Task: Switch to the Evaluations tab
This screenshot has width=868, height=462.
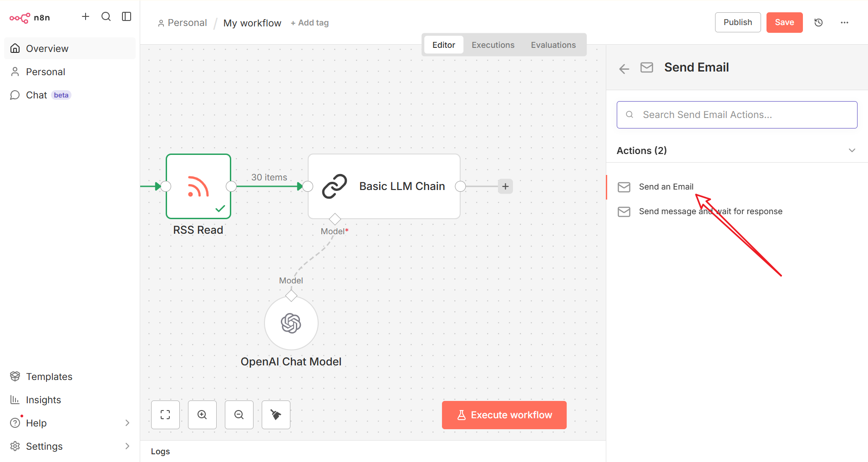Action: (553, 45)
